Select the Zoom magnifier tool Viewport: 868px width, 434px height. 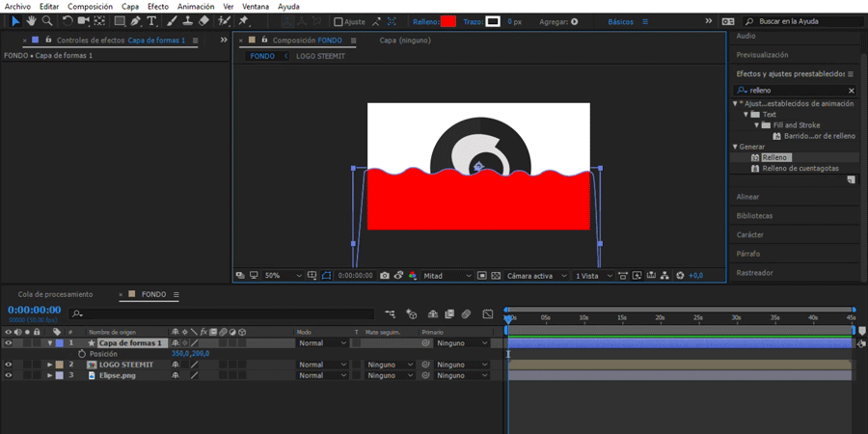[x=46, y=21]
